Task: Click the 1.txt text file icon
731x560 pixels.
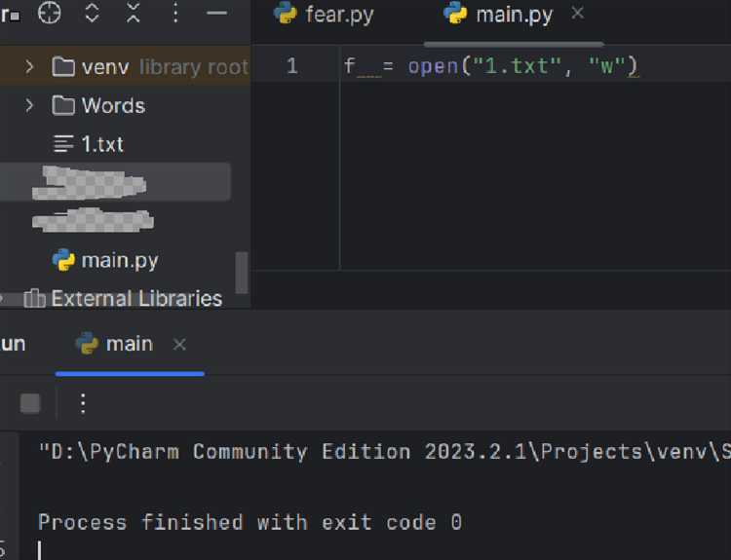Action: pyautogui.click(x=63, y=144)
